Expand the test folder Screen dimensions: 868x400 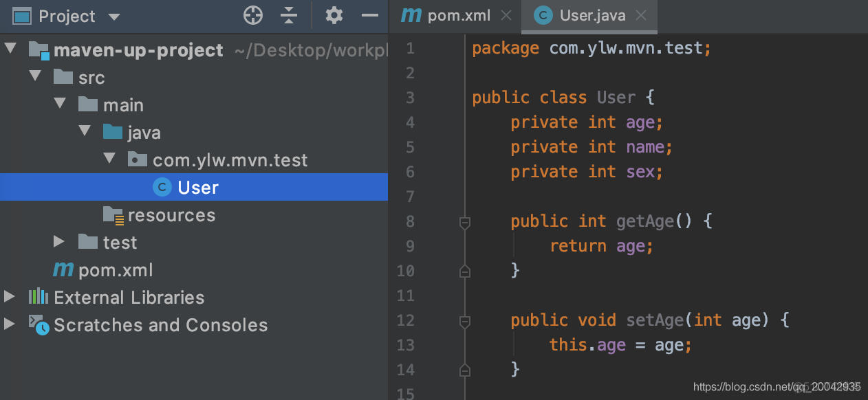point(59,242)
